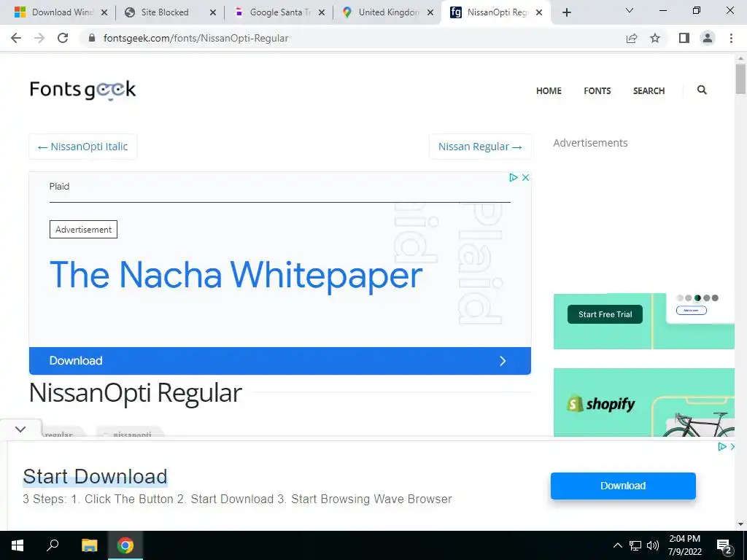
Task: Bookmark this page with the star icon
Action: [655, 38]
